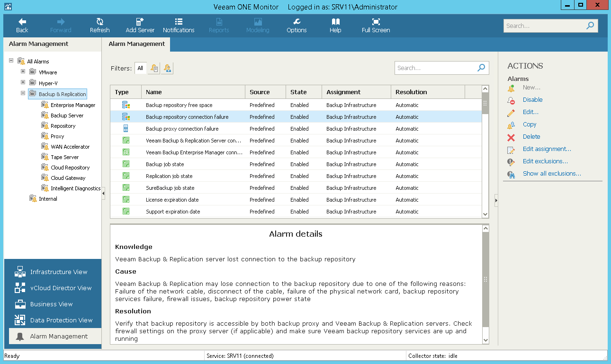
Task: Sort by Assignment column header
Action: (356, 92)
